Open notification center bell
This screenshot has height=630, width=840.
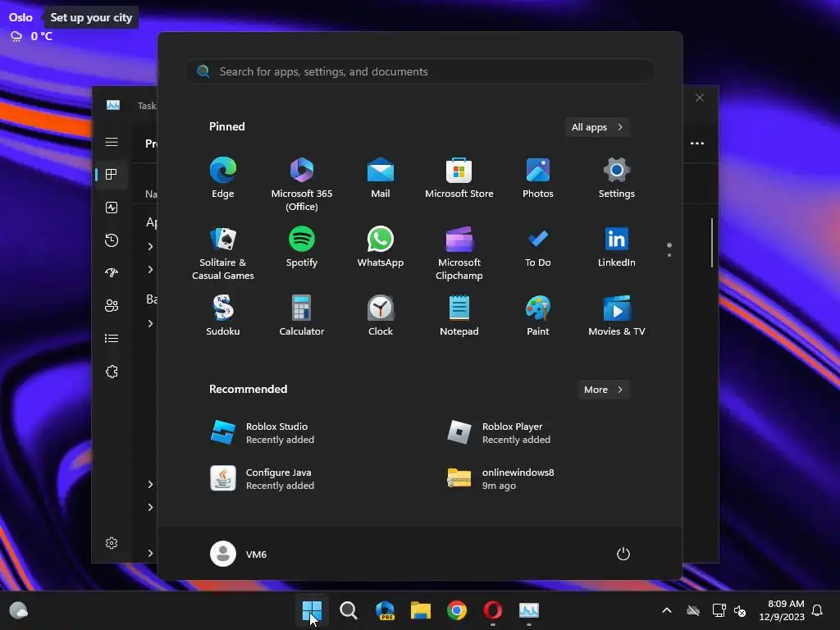coord(818,610)
